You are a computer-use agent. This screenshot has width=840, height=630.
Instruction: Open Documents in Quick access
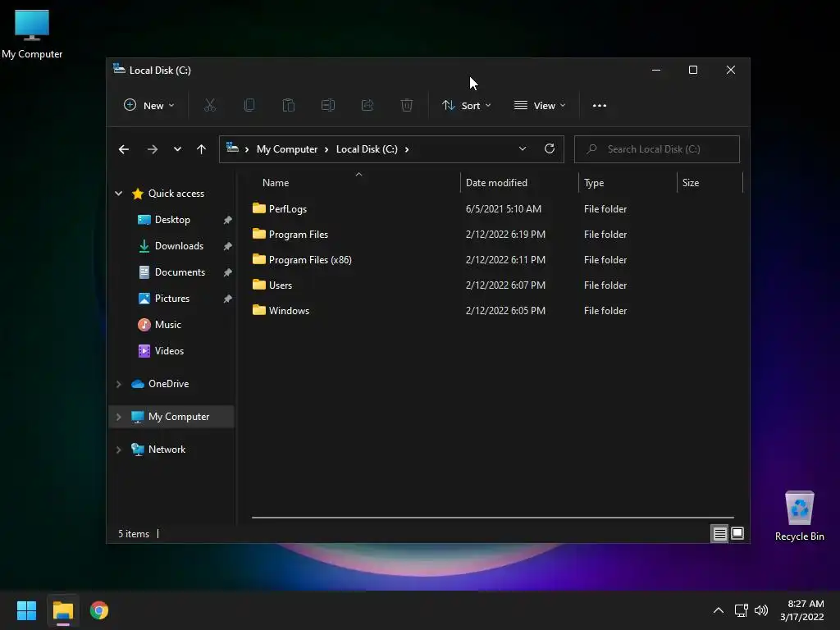pos(180,272)
